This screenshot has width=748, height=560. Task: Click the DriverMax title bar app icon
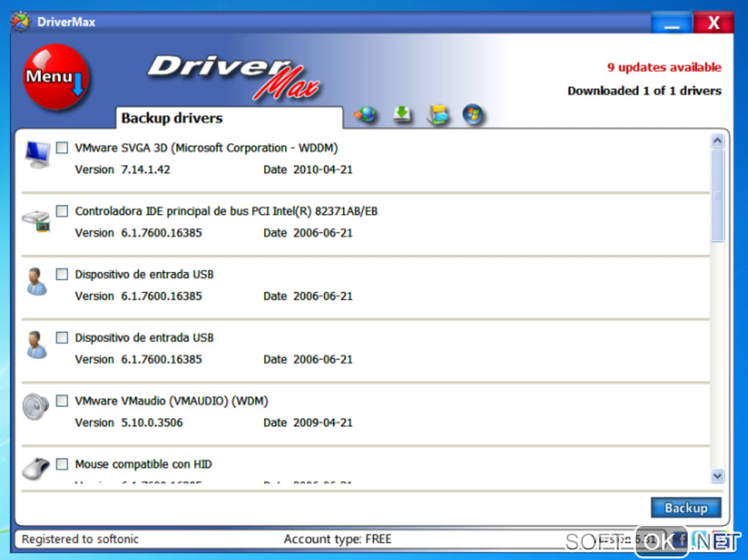21,22
